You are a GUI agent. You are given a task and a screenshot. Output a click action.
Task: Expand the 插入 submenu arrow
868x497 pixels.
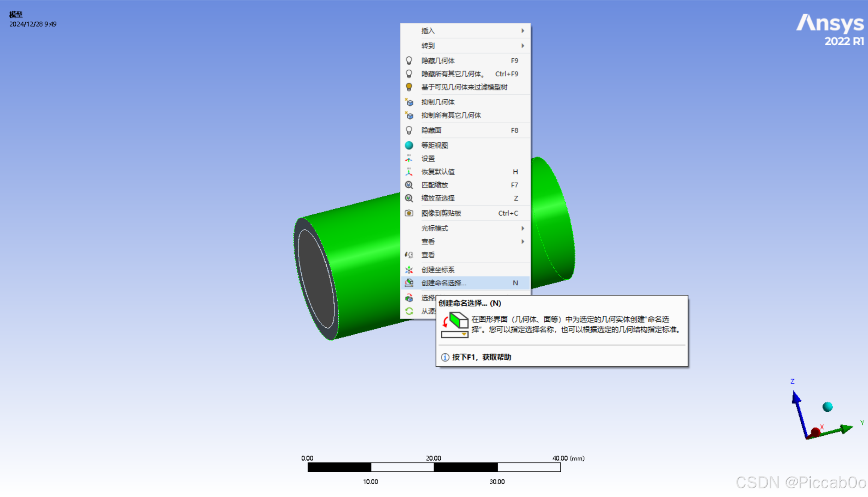[x=522, y=31]
